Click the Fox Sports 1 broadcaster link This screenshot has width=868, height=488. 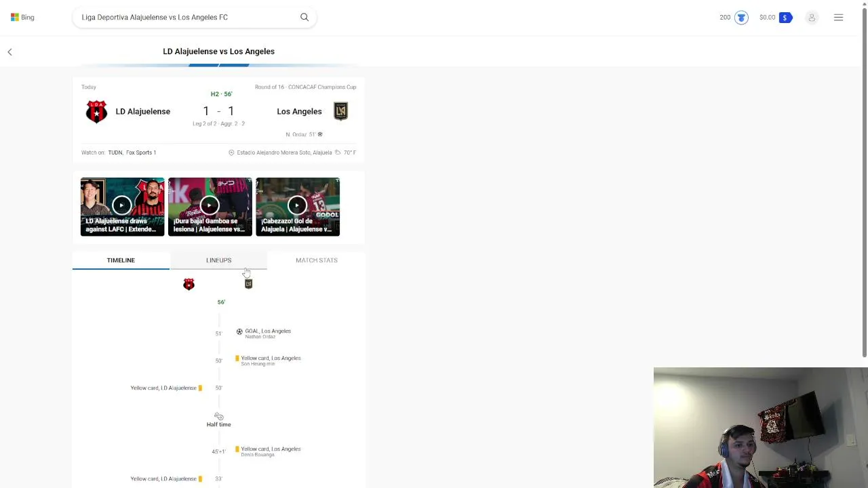tap(141, 152)
